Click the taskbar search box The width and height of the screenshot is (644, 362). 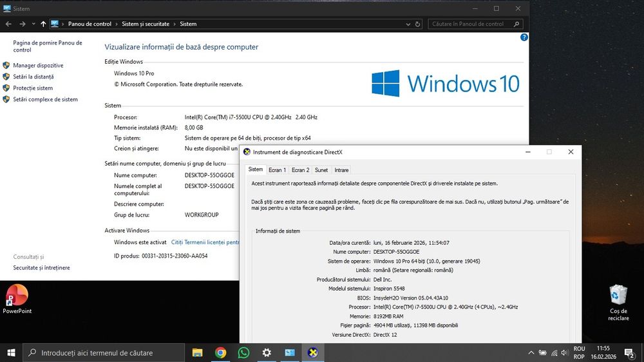(104, 352)
